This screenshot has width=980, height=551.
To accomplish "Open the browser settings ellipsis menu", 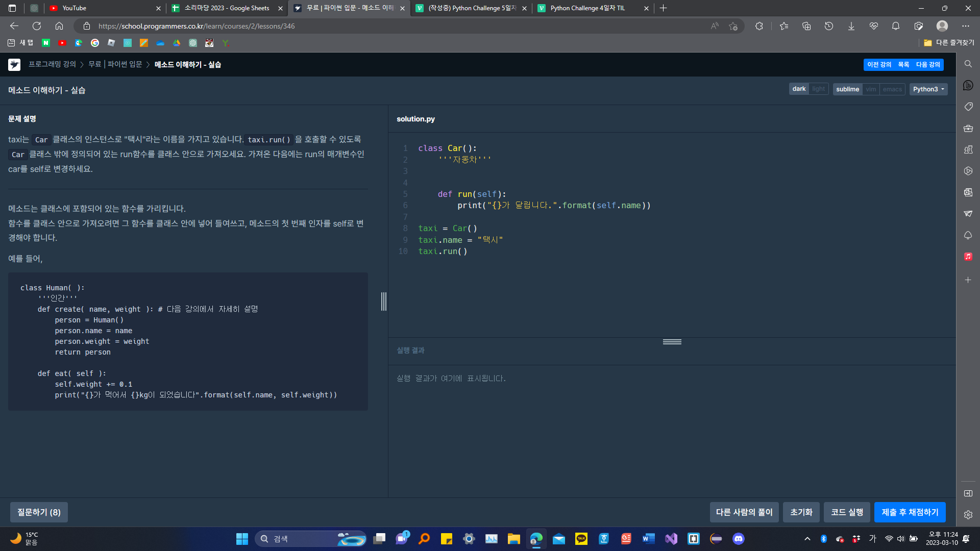I will pyautogui.click(x=965, y=26).
